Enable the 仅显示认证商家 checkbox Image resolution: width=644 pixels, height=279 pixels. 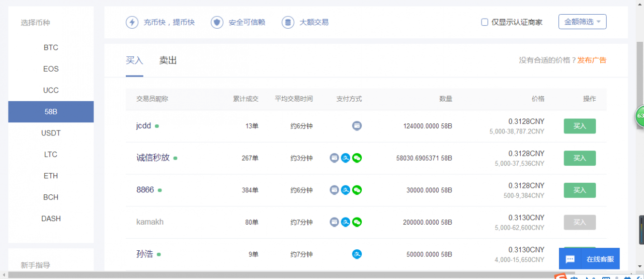pyautogui.click(x=485, y=22)
